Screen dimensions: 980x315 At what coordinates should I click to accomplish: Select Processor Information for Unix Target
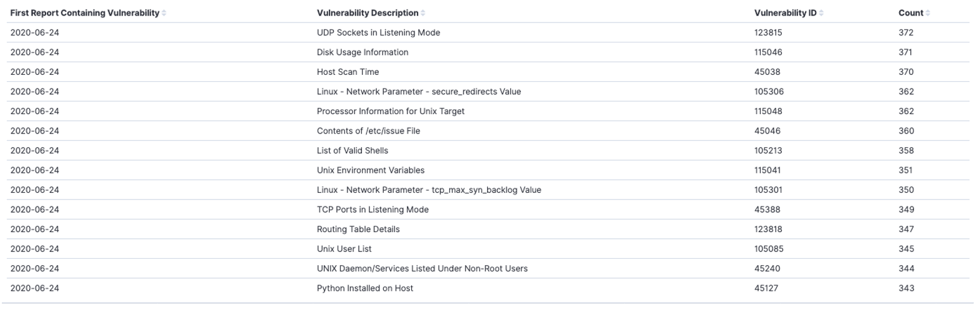point(390,111)
